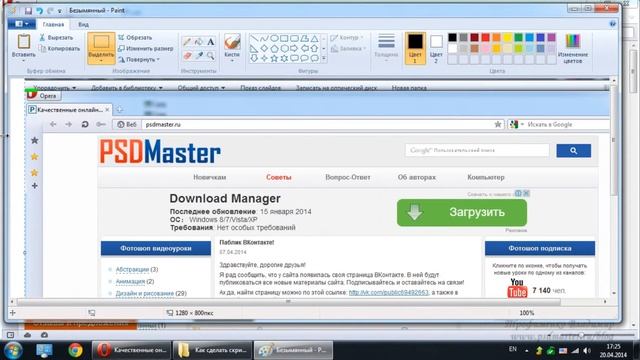The image size is (640, 360).
Task: Switch to folder taskbar window Как сделать скри...
Action: pos(212,350)
